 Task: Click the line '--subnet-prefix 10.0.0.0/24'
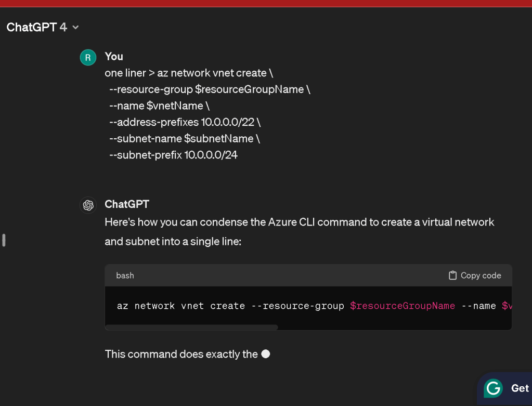(x=173, y=155)
